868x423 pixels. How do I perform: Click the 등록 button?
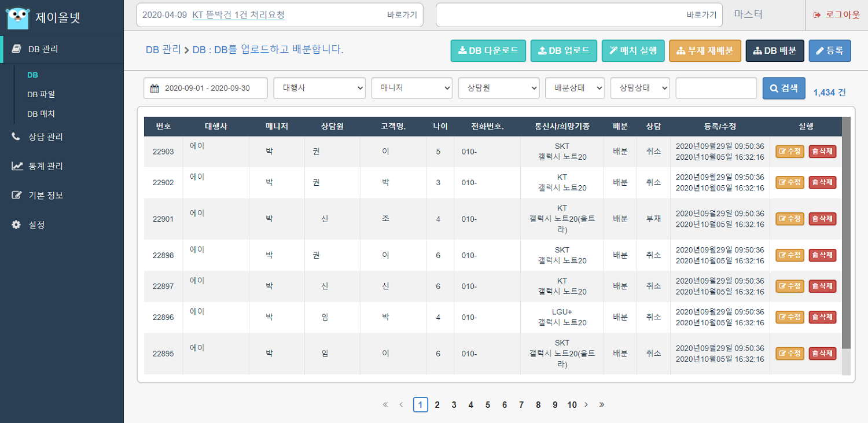point(830,51)
